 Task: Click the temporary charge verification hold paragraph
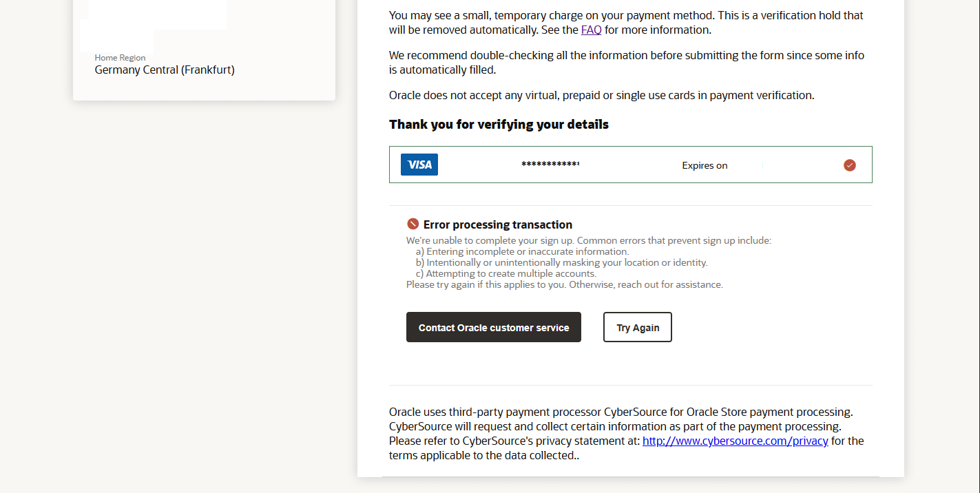point(626,23)
